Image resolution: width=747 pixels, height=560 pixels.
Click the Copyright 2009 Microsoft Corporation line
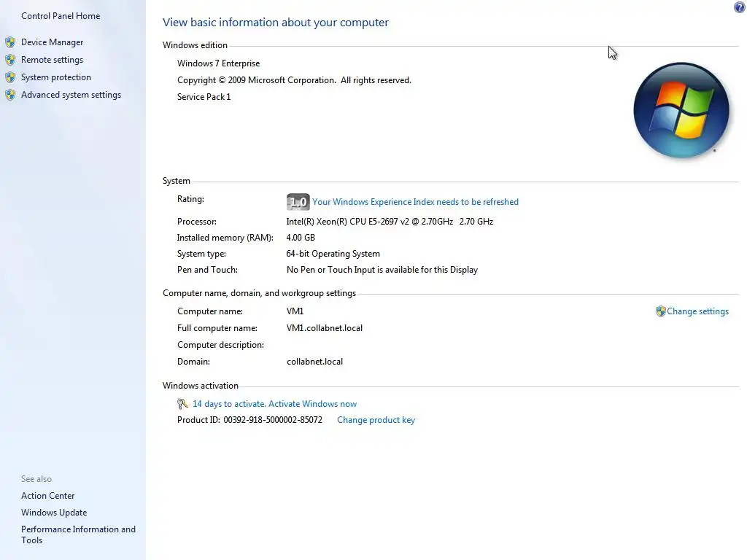[x=294, y=80]
